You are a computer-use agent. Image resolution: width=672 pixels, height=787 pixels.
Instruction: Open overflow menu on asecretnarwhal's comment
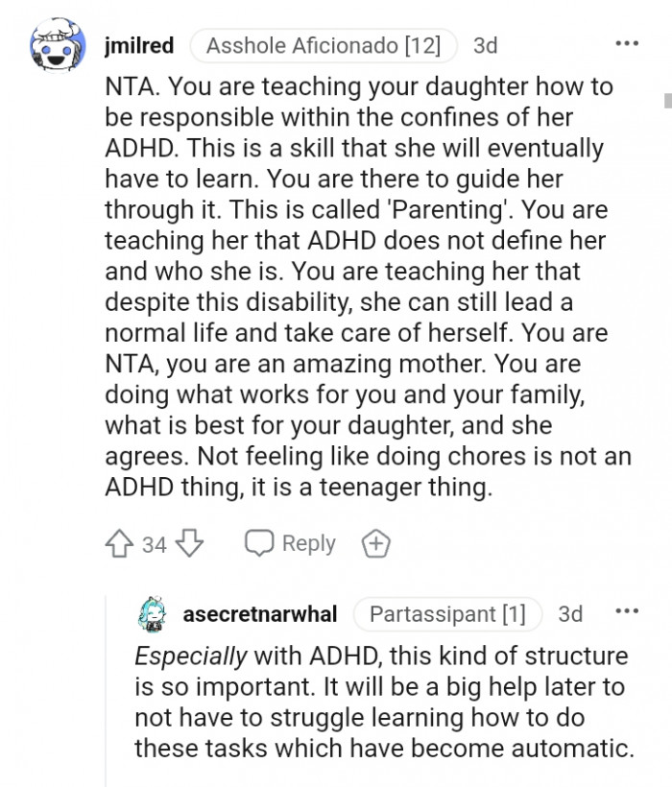click(627, 610)
